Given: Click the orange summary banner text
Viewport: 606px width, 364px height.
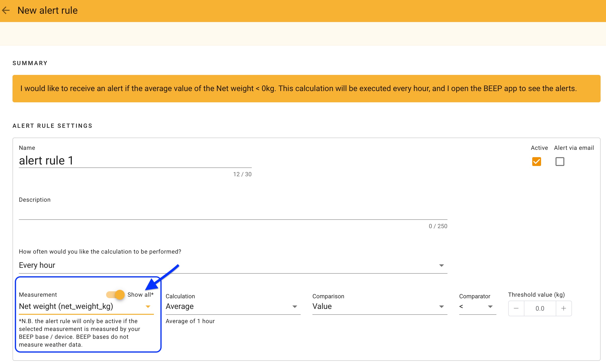Looking at the screenshot, I should coord(298,88).
